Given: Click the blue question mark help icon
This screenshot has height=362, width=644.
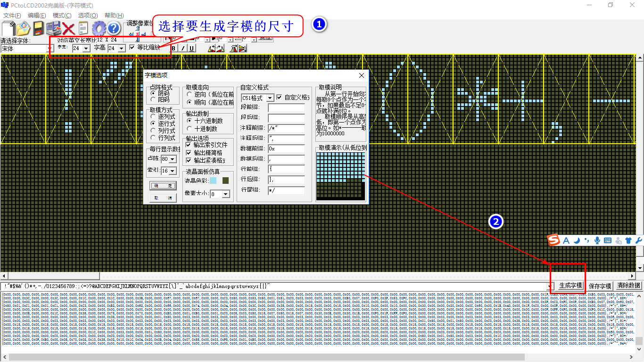Looking at the screenshot, I should pos(114,29).
